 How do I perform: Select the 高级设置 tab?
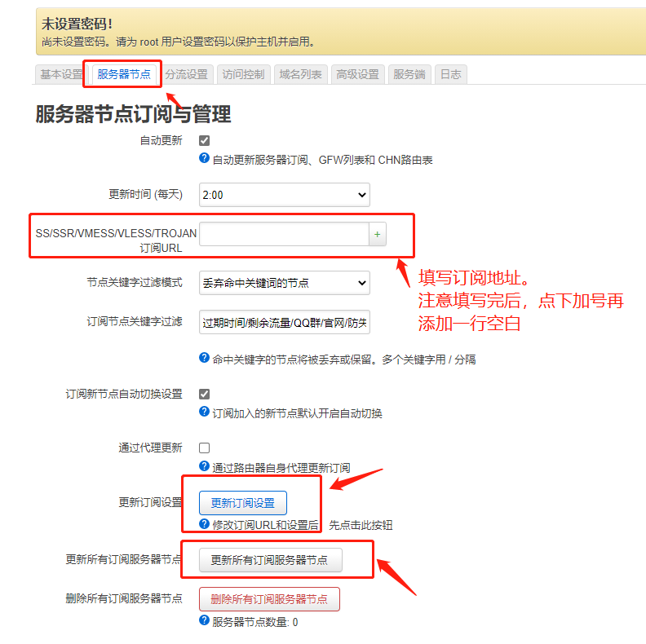click(357, 74)
